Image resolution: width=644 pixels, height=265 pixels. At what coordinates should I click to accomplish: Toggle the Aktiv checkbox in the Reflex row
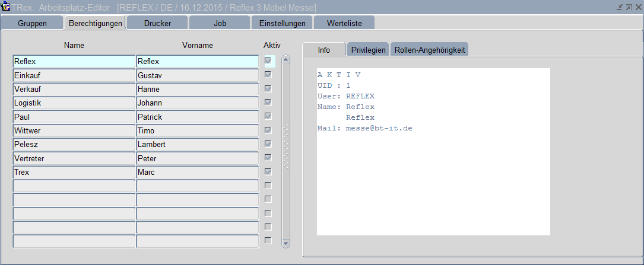pyautogui.click(x=268, y=60)
